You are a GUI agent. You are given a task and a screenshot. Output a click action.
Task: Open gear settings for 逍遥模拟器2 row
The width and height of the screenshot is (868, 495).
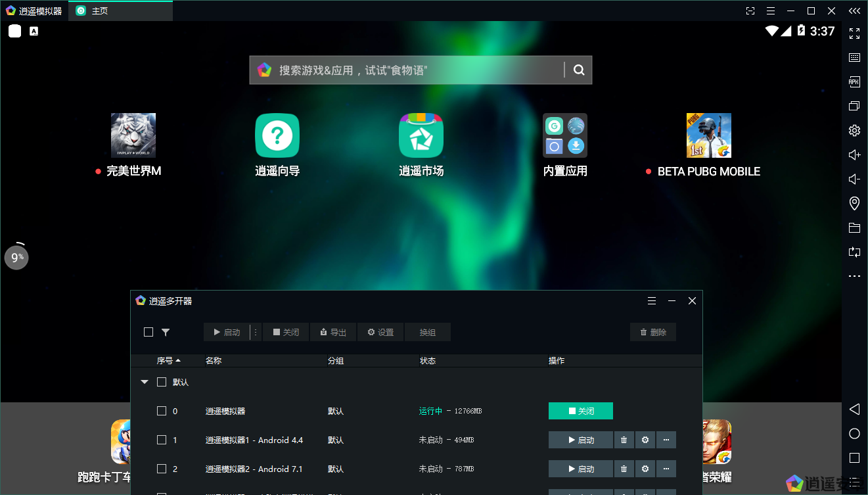[x=645, y=469]
